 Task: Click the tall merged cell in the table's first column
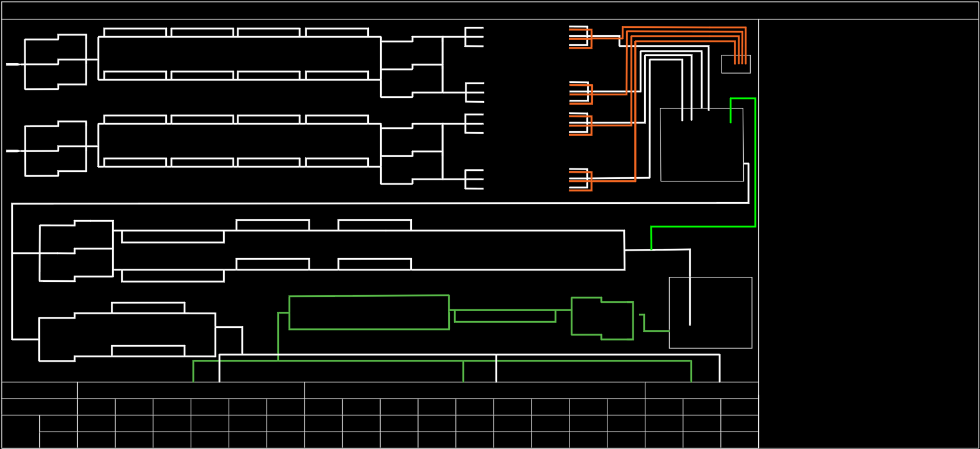21,432
